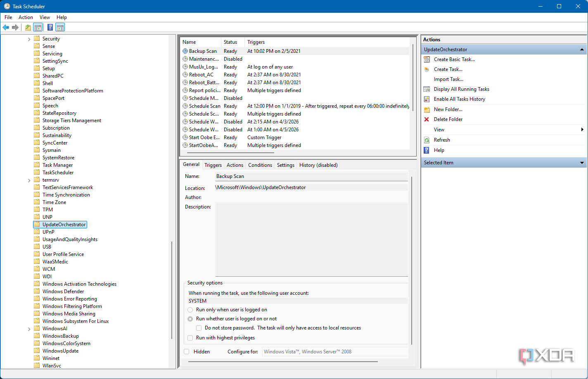Expand the Selected Item actions section
The image size is (588, 379).
point(582,163)
